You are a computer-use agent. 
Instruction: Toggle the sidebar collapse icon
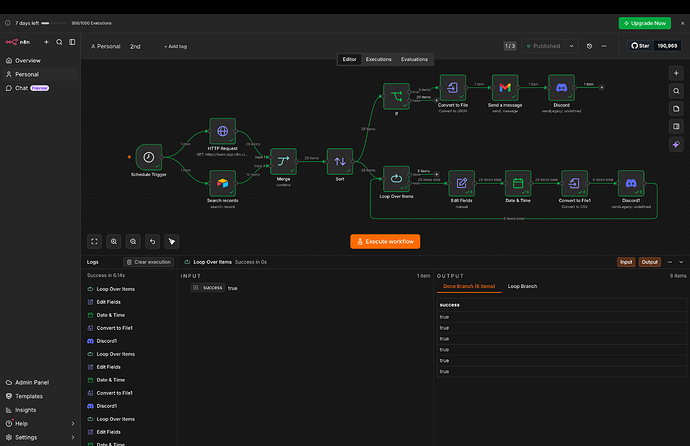pos(72,42)
